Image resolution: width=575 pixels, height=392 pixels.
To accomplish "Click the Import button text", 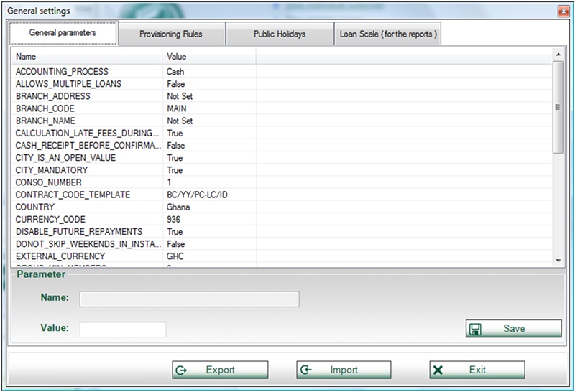I will pyautogui.click(x=344, y=370).
